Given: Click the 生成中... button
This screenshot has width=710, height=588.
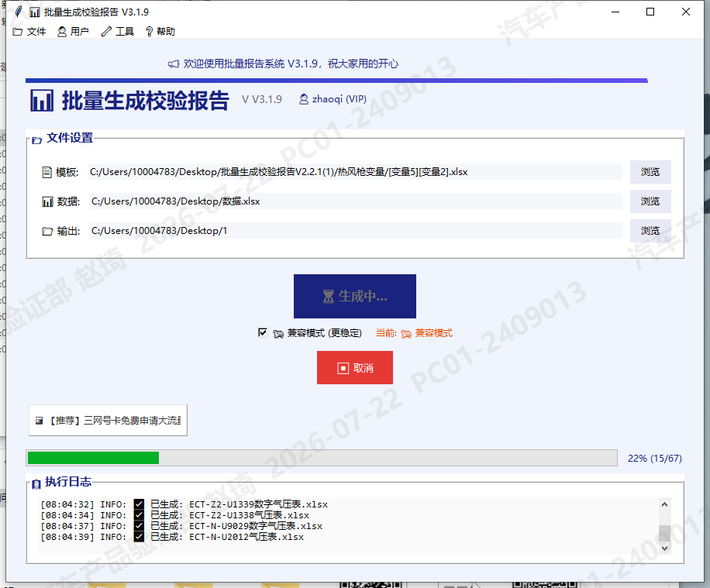Looking at the screenshot, I should pos(355,297).
